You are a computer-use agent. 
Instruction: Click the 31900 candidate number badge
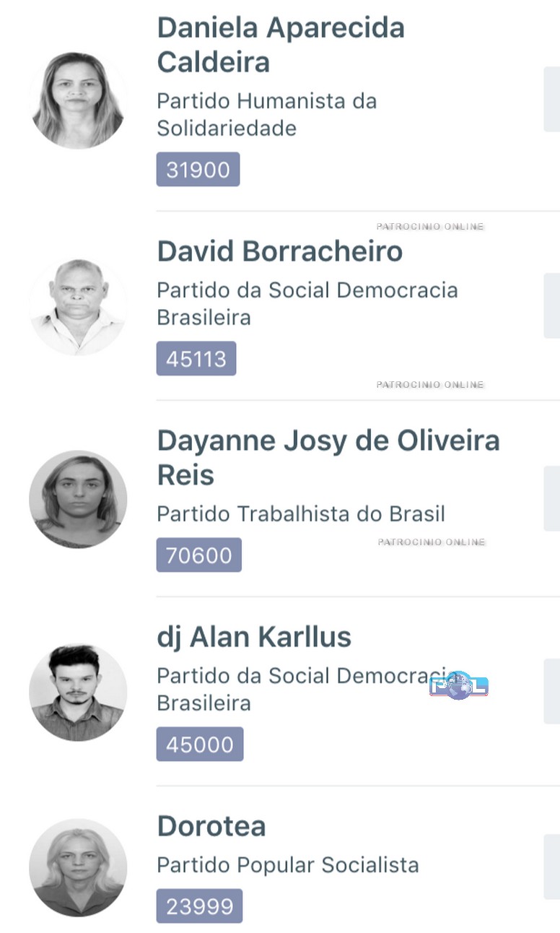pyautogui.click(x=198, y=170)
